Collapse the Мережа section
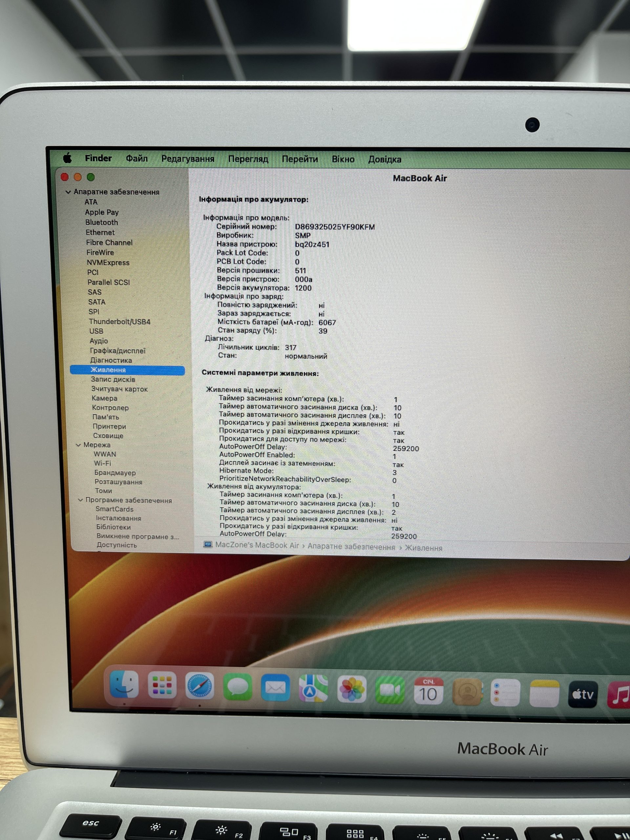Viewport: 630px width, 840px height. pyautogui.click(x=78, y=445)
